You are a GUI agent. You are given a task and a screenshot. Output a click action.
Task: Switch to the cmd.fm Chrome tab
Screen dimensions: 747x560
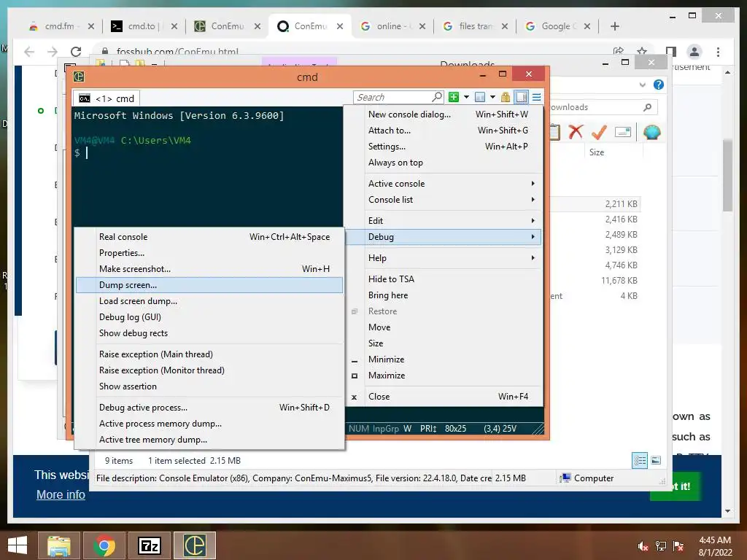(x=61, y=26)
